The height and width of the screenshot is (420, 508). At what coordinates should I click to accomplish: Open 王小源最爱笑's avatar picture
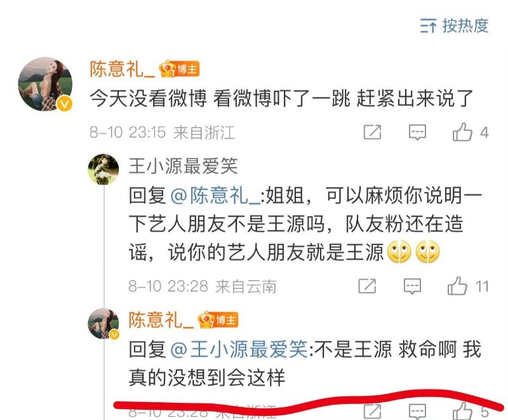click(104, 169)
